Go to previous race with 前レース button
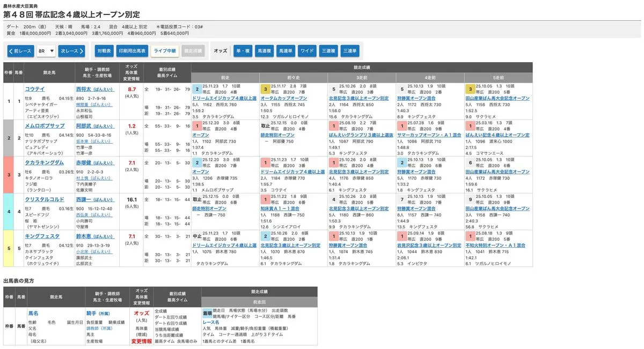This screenshot has height=349, width=644. pos(20,51)
